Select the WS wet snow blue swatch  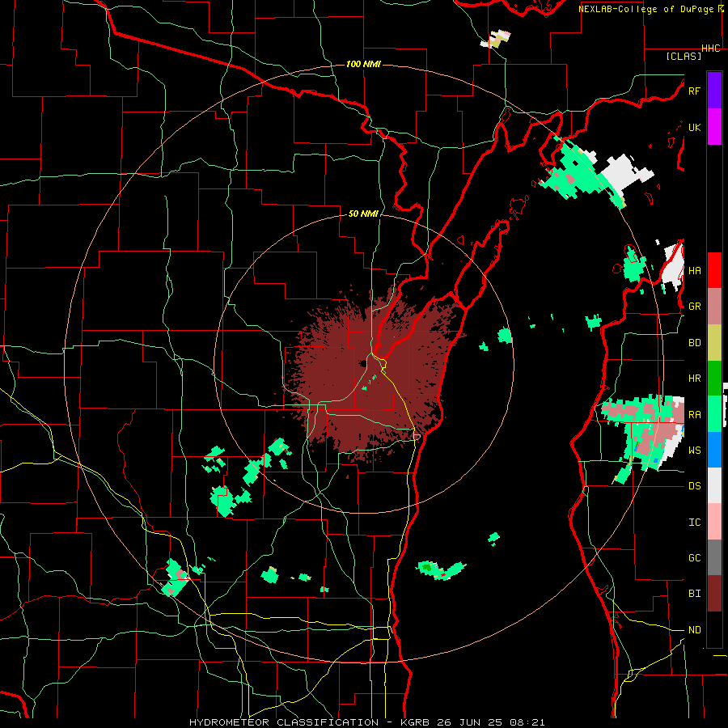click(x=714, y=450)
